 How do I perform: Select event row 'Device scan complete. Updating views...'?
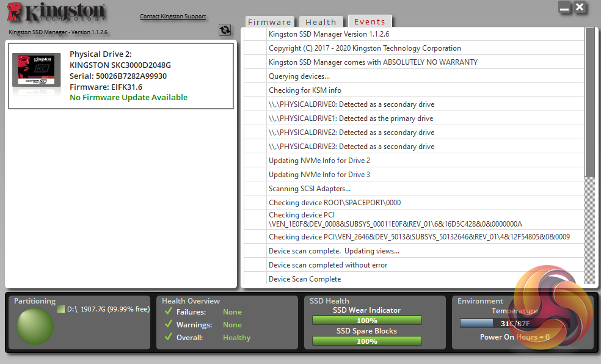[414, 251]
